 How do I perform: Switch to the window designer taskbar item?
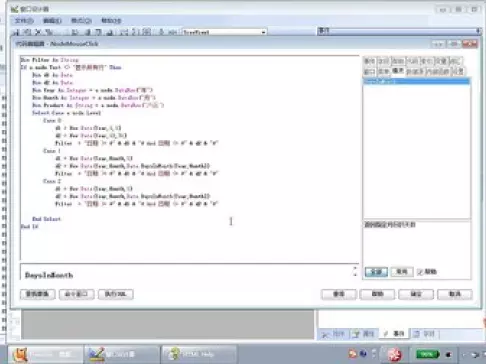point(122,354)
